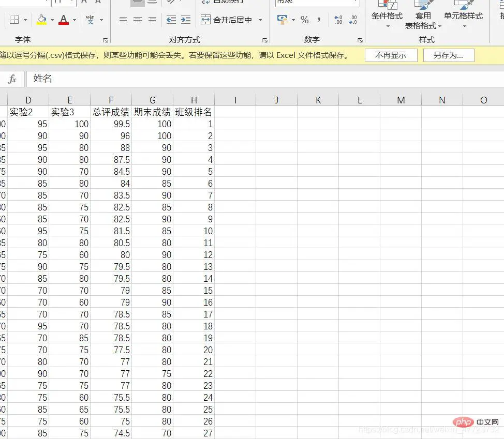Click the increase decimal icon
The width and height of the screenshot is (504, 439).
coord(338,20)
